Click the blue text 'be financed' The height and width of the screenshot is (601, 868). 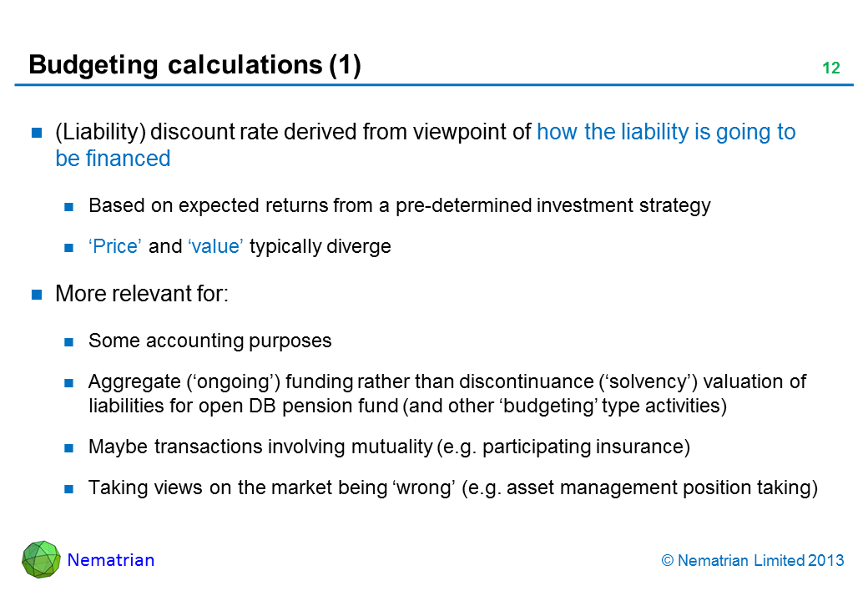click(113, 159)
